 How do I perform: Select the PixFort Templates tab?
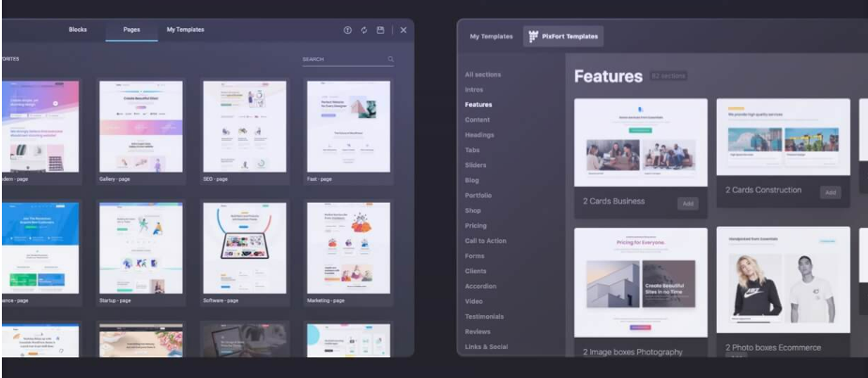(x=564, y=37)
